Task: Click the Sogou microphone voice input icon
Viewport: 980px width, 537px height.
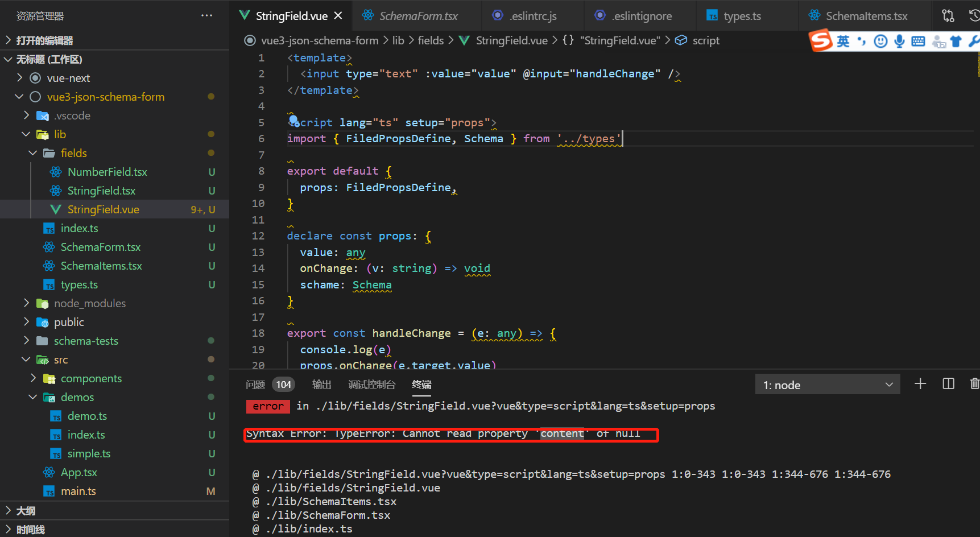Action: coord(899,41)
